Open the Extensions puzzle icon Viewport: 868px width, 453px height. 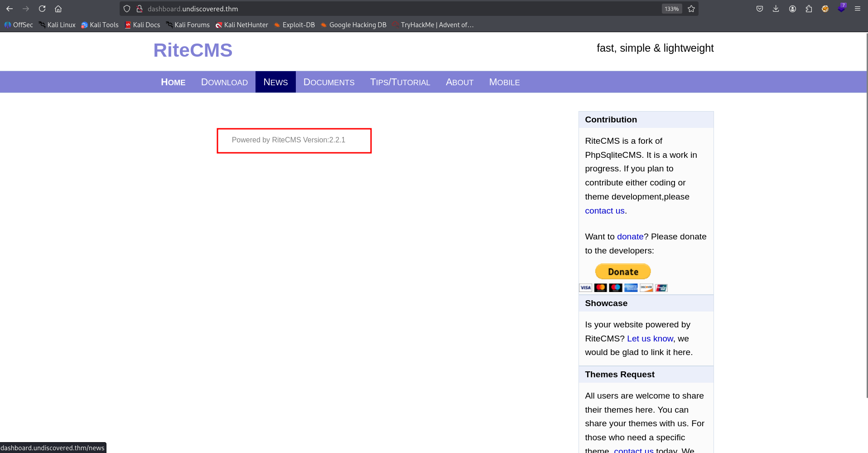(809, 9)
